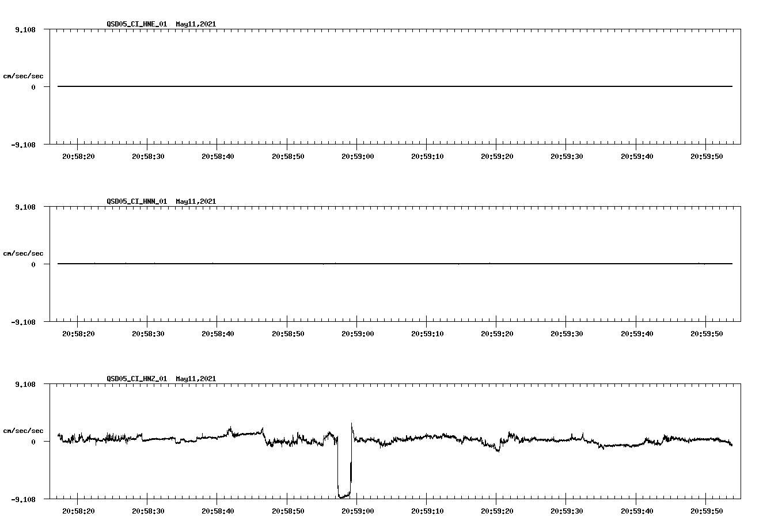Image resolution: width=782 pixels, height=532 pixels.
Task: Click the cm/sec/sec axis label on middle plot
Action: 24,252
